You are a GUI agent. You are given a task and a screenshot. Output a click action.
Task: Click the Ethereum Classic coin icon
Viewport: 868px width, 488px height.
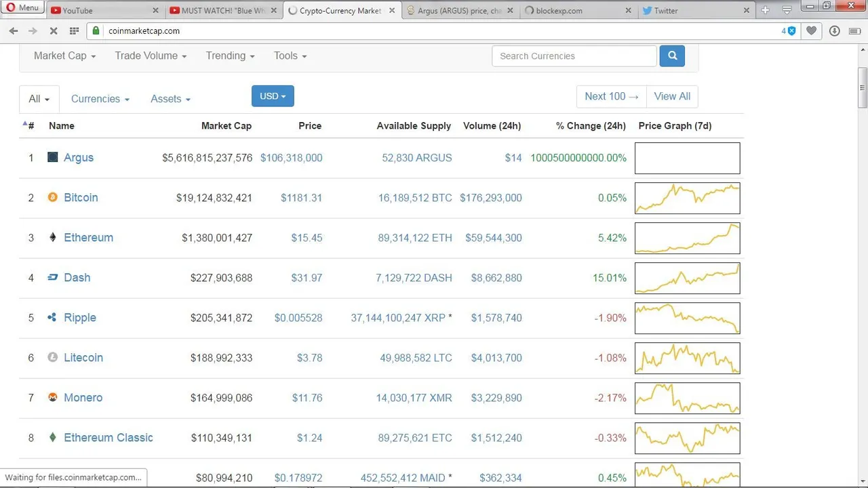[53, 437]
